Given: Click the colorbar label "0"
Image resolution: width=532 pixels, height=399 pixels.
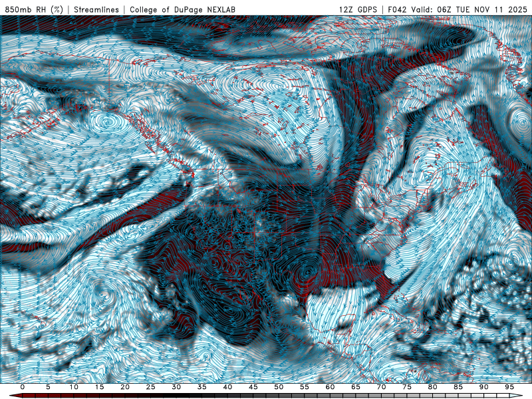Looking at the screenshot, I should (x=23, y=387).
